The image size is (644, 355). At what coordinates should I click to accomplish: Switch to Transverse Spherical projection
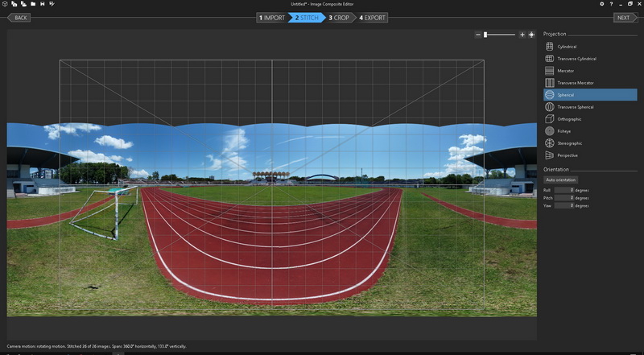(590, 107)
